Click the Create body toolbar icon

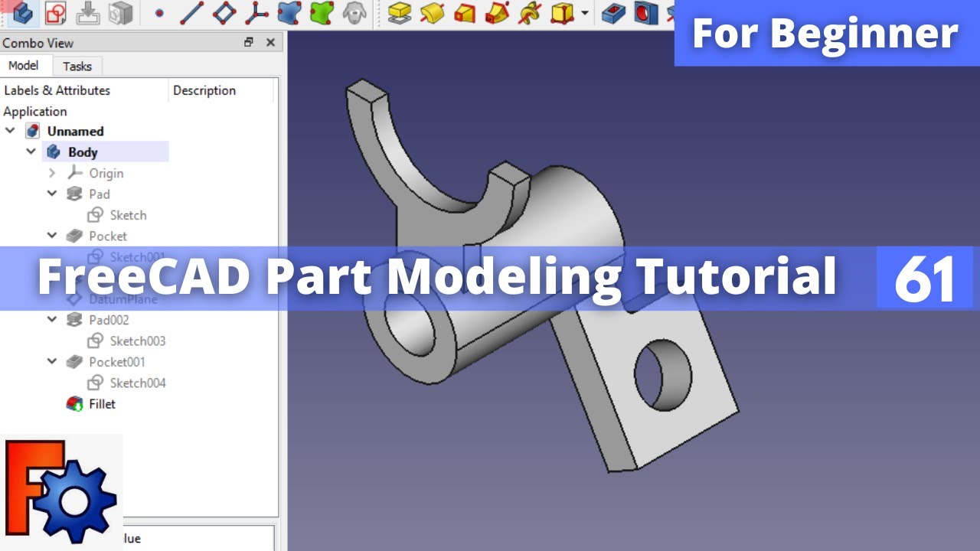pos(21,13)
